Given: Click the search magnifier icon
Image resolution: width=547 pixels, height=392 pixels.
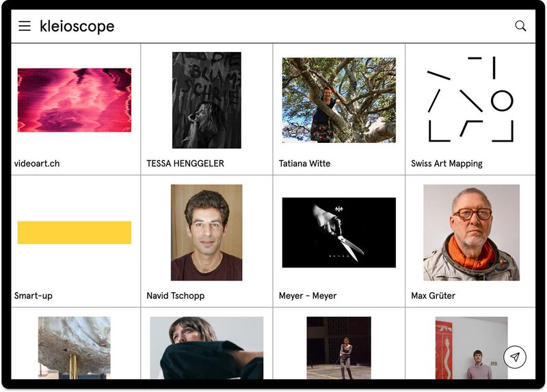Looking at the screenshot, I should click(520, 26).
